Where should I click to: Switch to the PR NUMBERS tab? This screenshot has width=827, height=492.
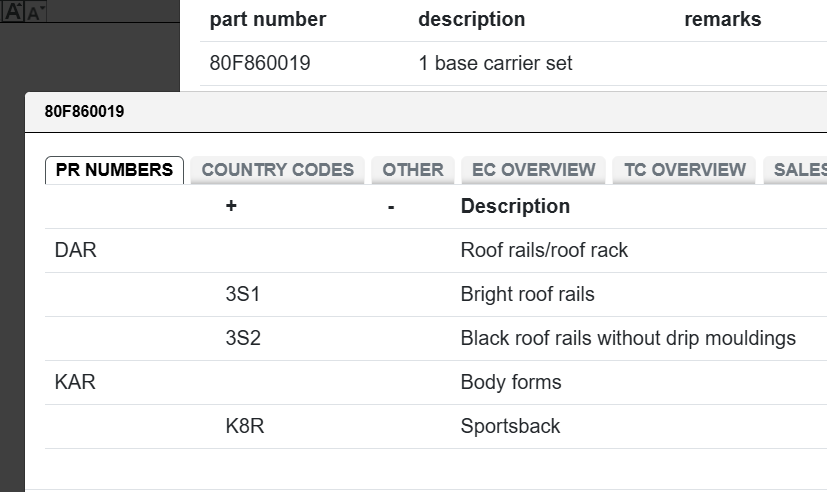click(114, 170)
